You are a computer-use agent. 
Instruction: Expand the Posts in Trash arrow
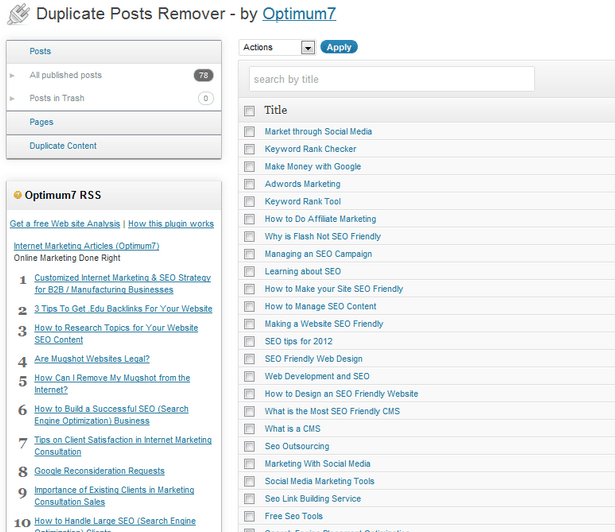tap(12, 98)
